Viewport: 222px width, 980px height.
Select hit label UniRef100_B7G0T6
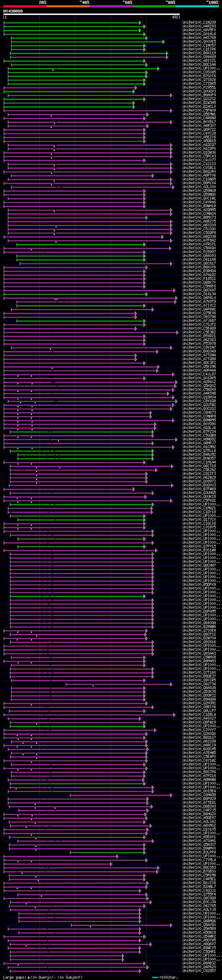click(x=199, y=76)
